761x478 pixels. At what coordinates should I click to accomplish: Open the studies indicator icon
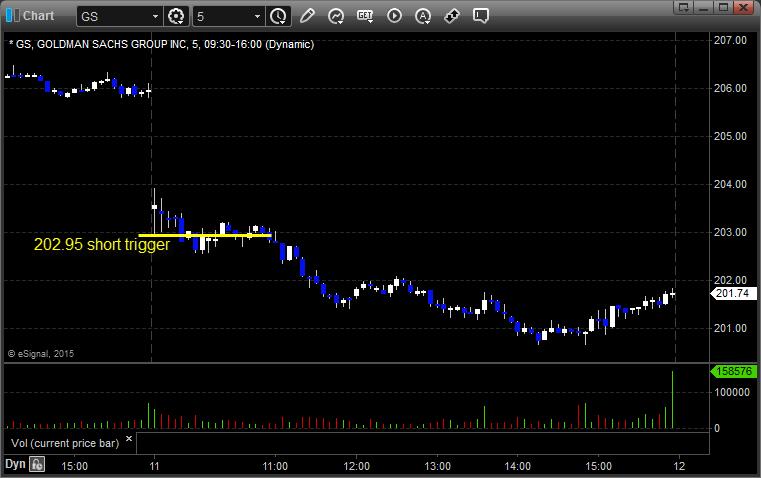tap(336, 16)
